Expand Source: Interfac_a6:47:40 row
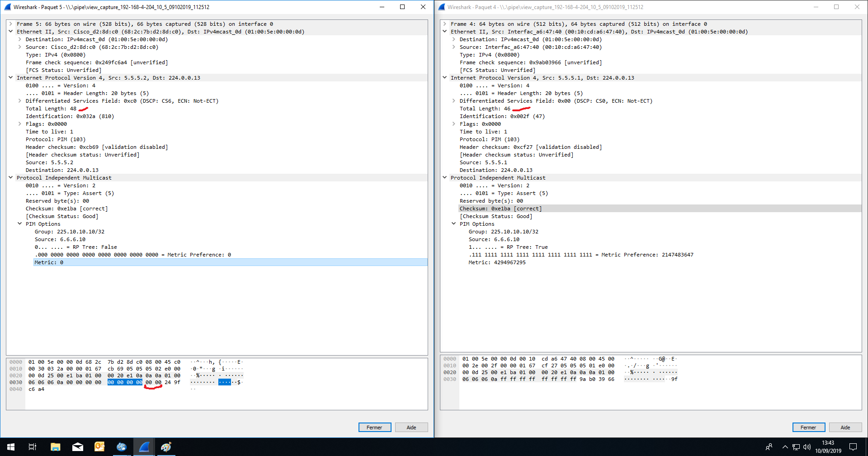868x456 pixels. (453, 47)
